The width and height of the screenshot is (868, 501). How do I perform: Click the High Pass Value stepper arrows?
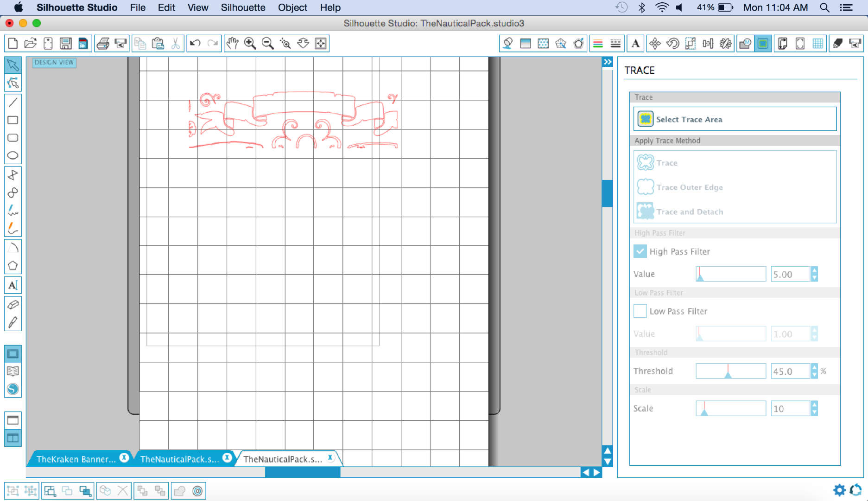pyautogui.click(x=814, y=274)
